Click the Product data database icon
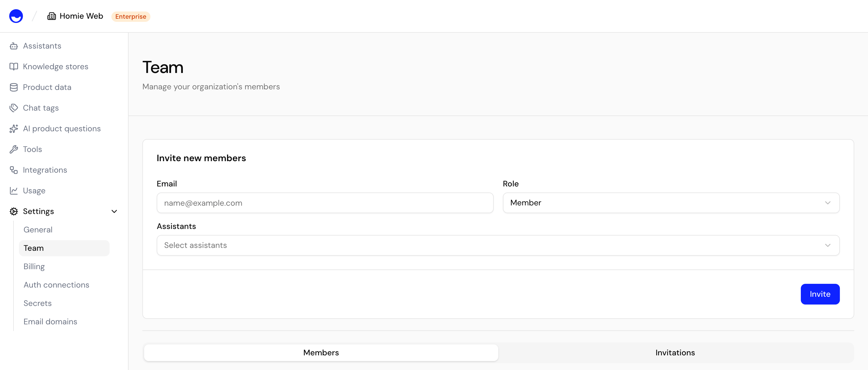 pos(14,87)
